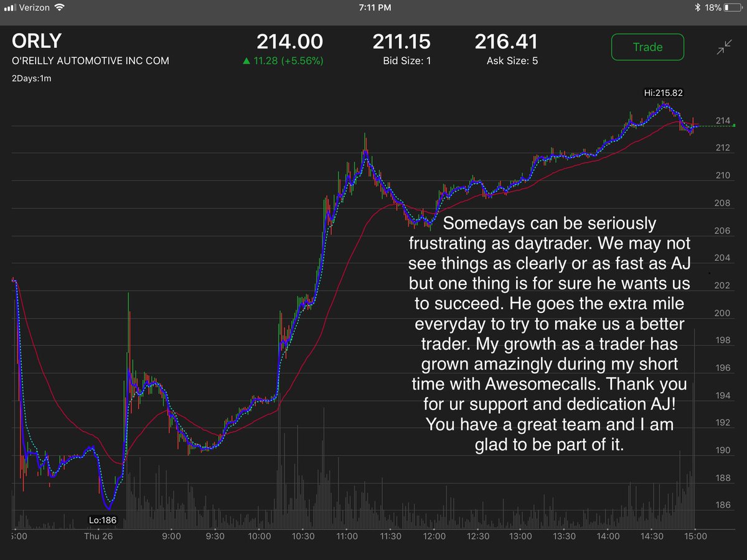Tap the 11:30 time axis label
Viewport: 747px width, 560px height.
(x=390, y=536)
